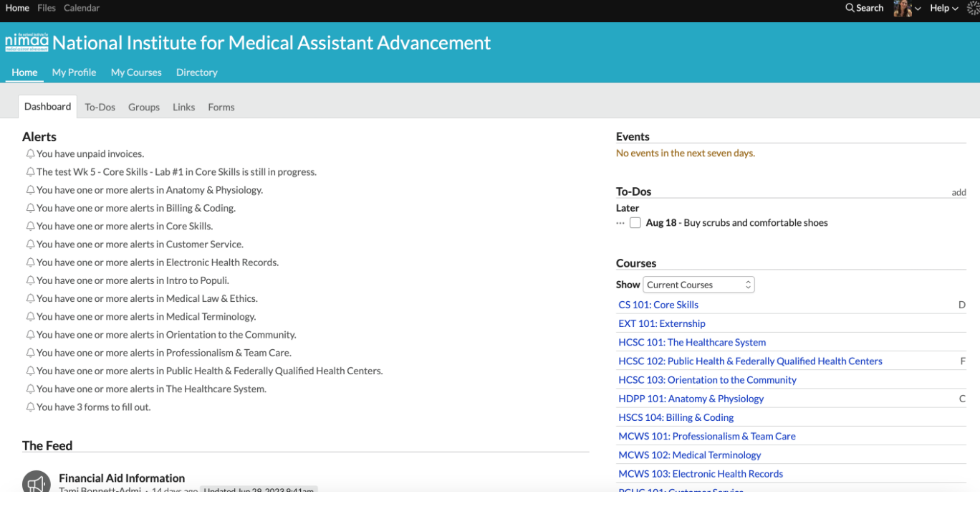Viewport: 980px width, 522px height.
Task: Click bell icon beside Medical Law & Ethics alert
Action: [x=30, y=298]
